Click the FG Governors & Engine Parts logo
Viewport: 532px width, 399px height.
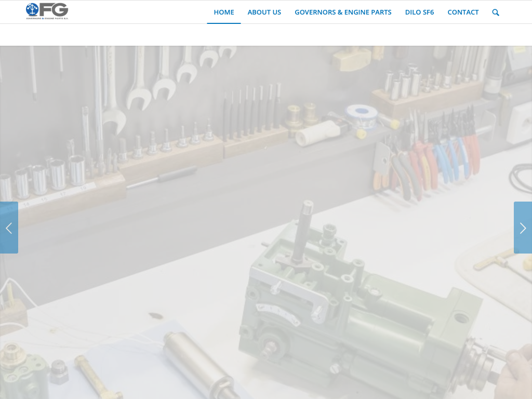point(47,11)
